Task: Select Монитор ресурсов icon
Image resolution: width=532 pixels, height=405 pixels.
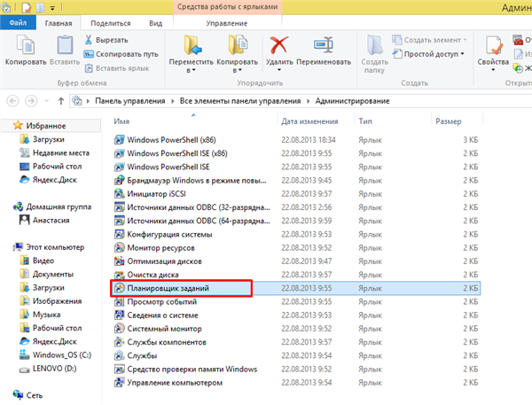Action: tap(119, 247)
